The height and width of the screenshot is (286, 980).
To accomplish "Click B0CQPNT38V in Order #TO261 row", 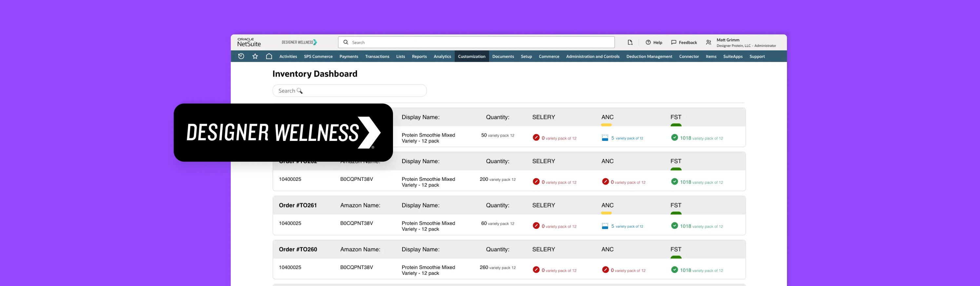I will pos(357,223).
